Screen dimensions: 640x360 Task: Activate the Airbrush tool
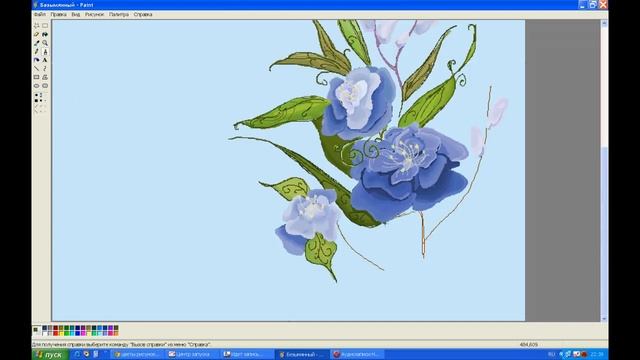coord(36,60)
